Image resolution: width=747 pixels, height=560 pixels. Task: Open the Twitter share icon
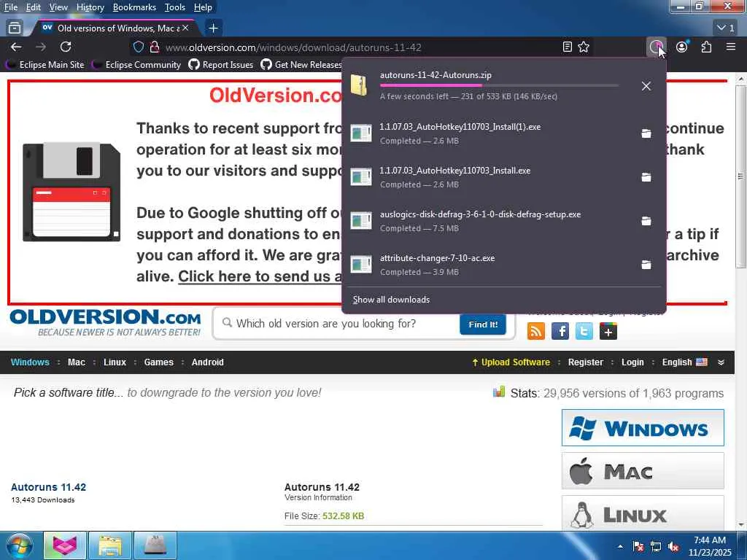click(x=584, y=331)
